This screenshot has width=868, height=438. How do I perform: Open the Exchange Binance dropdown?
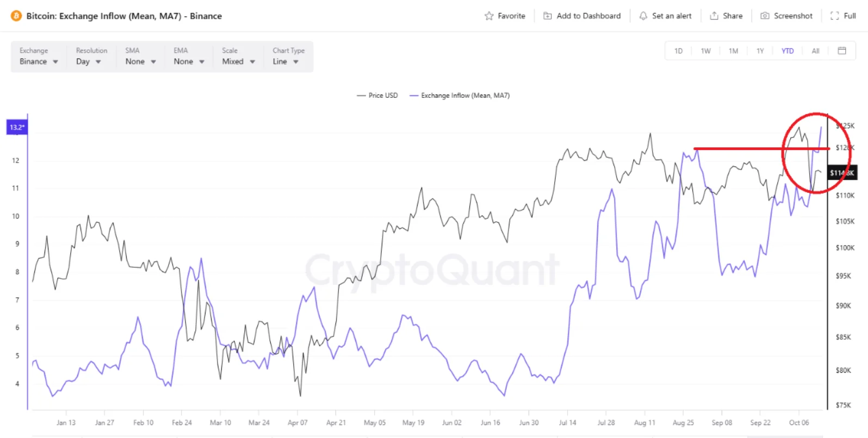tap(39, 61)
